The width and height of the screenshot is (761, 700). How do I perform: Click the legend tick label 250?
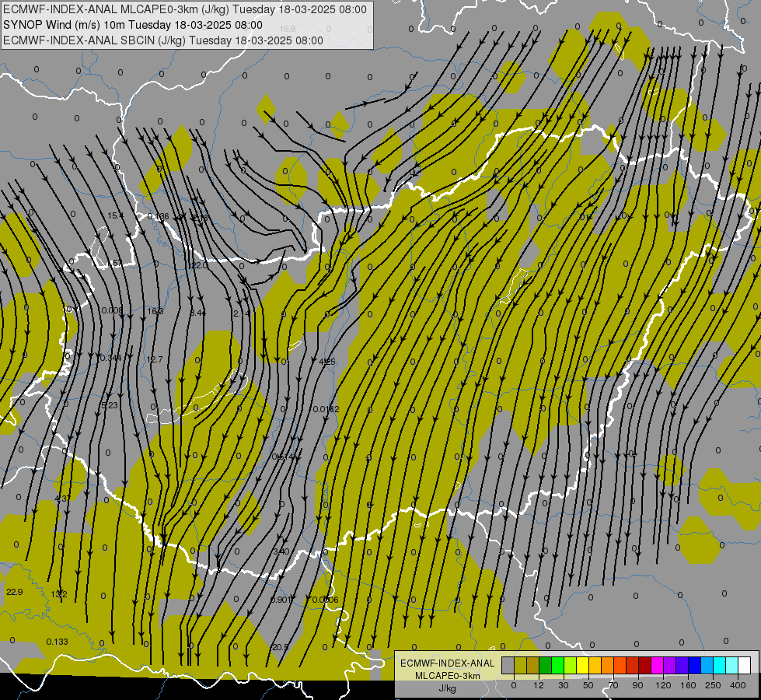713,685
